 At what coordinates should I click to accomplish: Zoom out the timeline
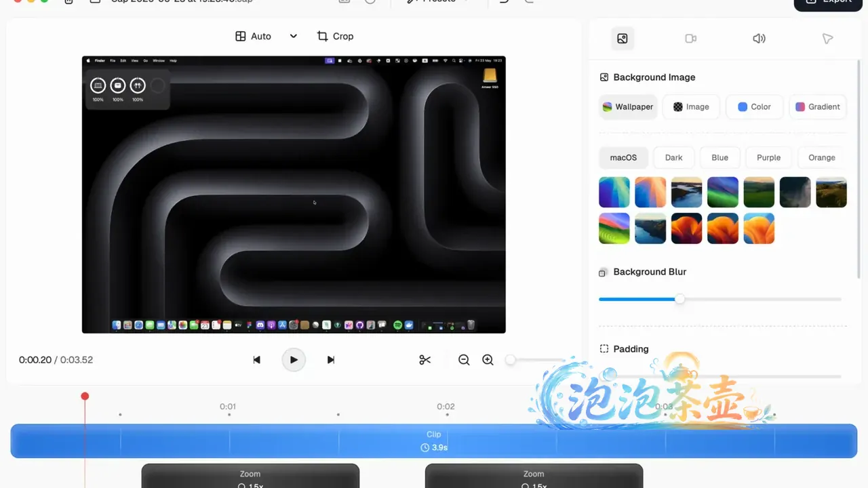click(464, 360)
